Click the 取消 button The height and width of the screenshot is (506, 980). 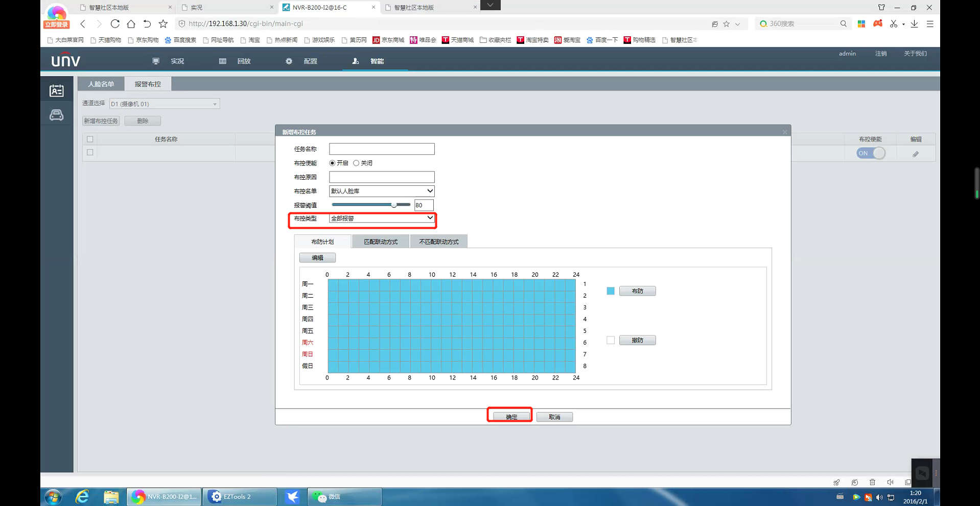coord(554,417)
